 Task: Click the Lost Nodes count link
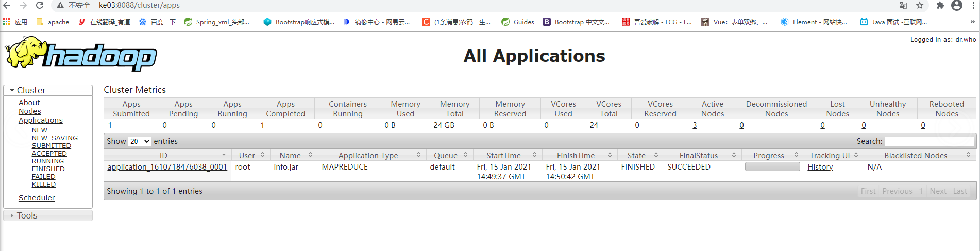coord(822,125)
